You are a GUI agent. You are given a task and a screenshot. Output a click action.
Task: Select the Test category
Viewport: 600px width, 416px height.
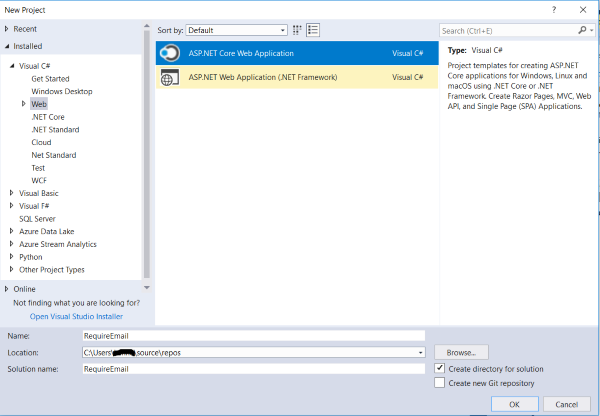coord(38,168)
